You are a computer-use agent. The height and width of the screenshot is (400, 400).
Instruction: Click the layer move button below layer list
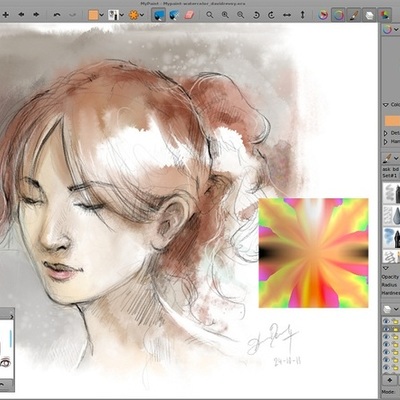[390, 380]
